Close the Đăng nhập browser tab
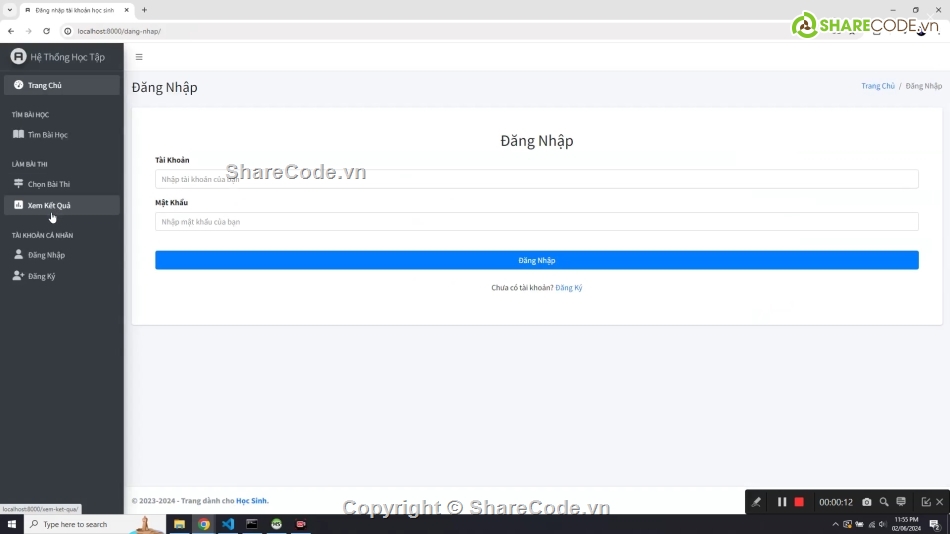The width and height of the screenshot is (950, 534). [x=127, y=10]
